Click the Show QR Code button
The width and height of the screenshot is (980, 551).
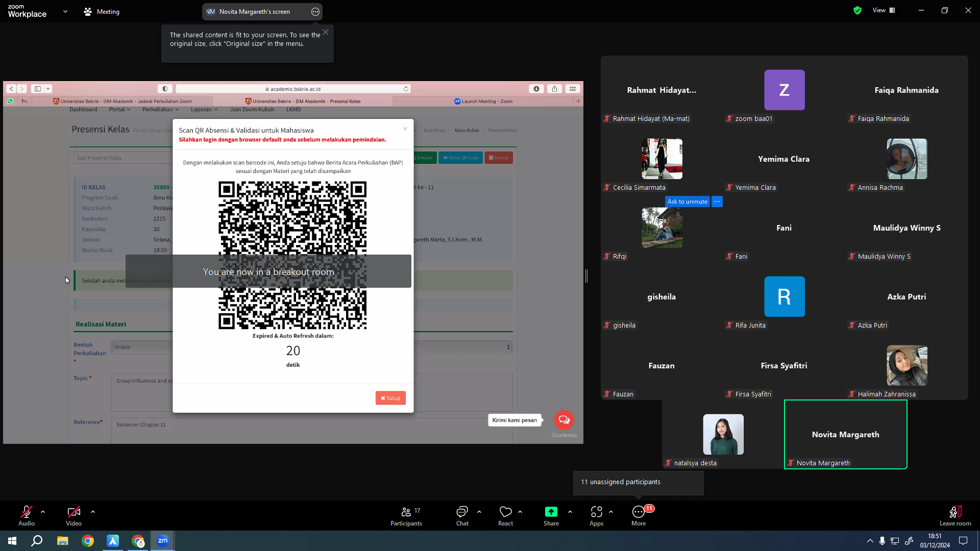click(x=461, y=158)
